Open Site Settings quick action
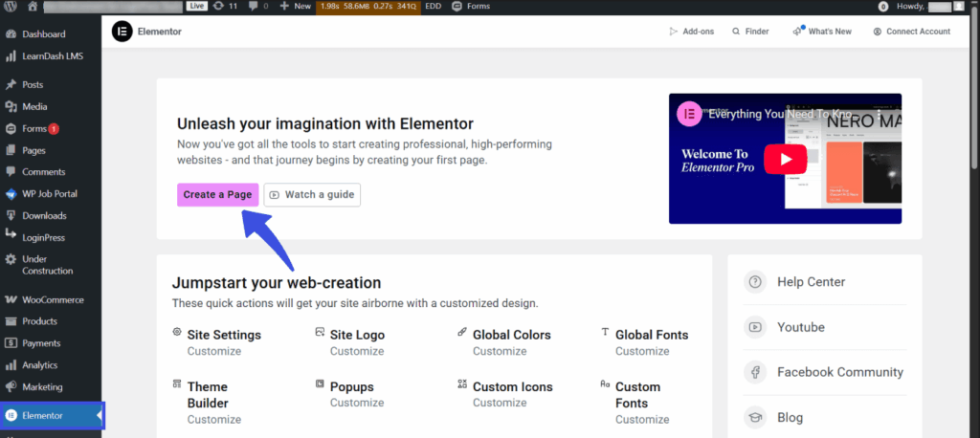This screenshot has width=980, height=438. (224, 335)
